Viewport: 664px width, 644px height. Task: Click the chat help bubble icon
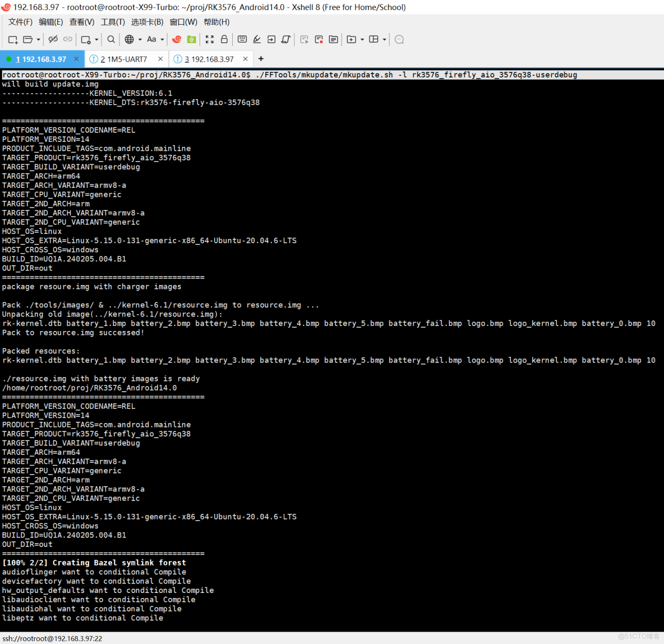pyautogui.click(x=399, y=39)
